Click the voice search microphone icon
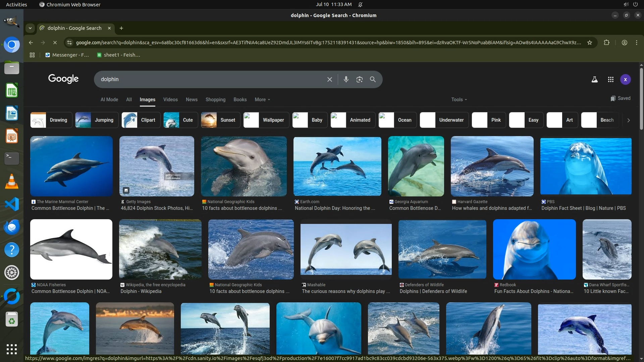 pos(346,79)
